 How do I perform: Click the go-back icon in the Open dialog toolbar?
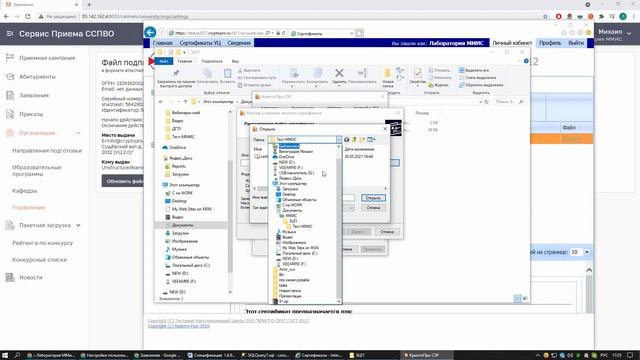pos(347,140)
